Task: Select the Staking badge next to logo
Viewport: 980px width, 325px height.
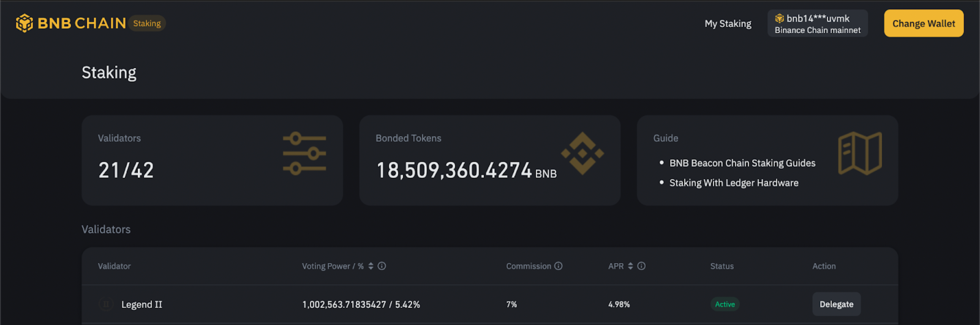Action: (x=147, y=23)
